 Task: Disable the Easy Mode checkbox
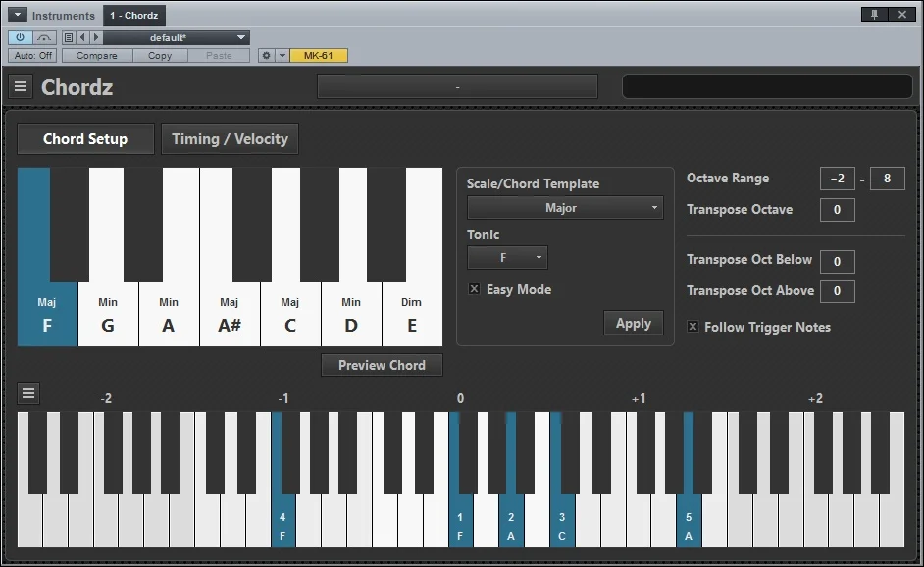[474, 288]
